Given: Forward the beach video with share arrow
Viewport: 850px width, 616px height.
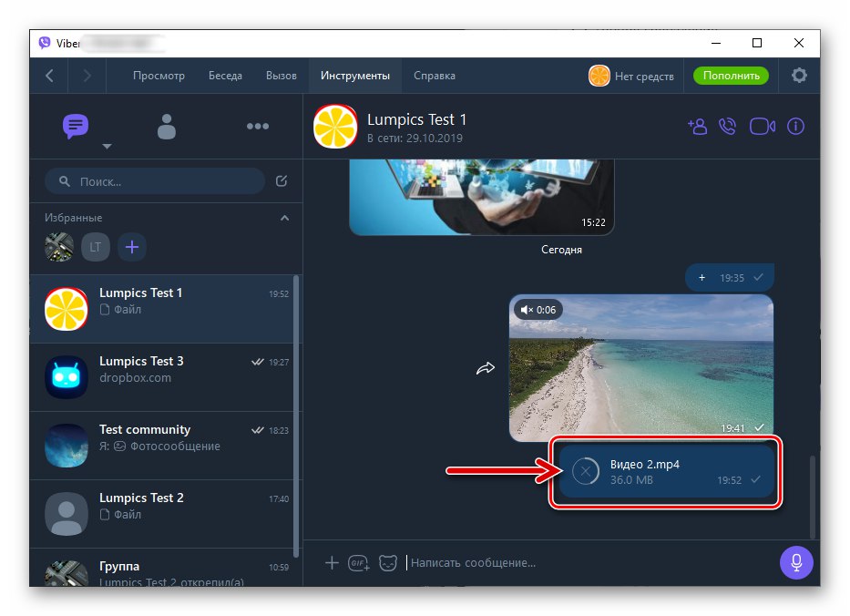Looking at the screenshot, I should [x=486, y=368].
